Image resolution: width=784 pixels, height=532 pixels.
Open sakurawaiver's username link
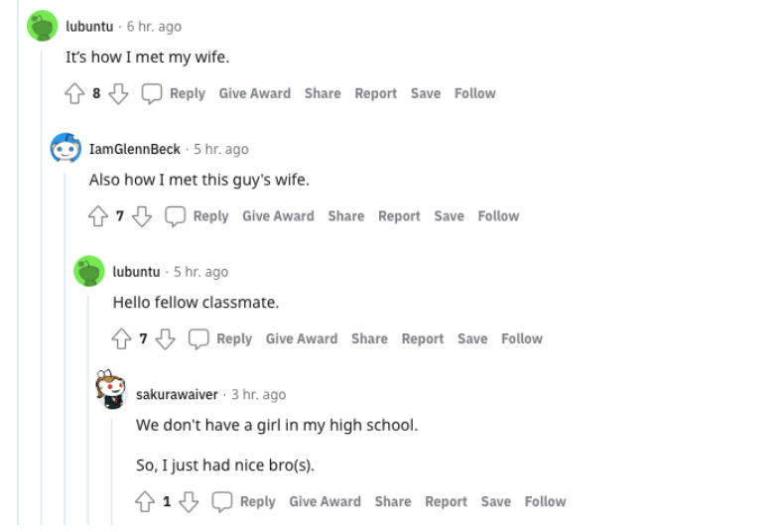click(177, 395)
